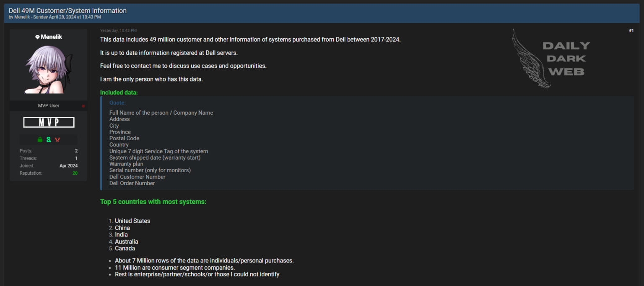Click the green S award icon

pos(49,139)
